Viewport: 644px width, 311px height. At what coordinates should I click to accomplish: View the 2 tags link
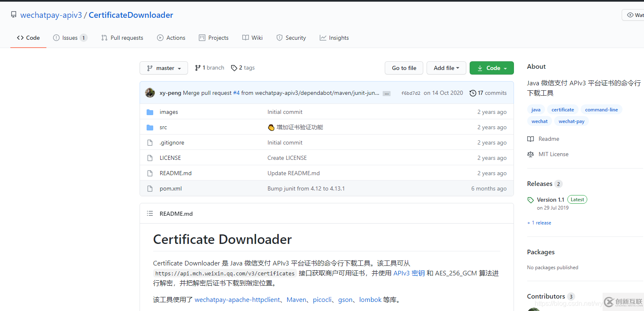pyautogui.click(x=243, y=68)
